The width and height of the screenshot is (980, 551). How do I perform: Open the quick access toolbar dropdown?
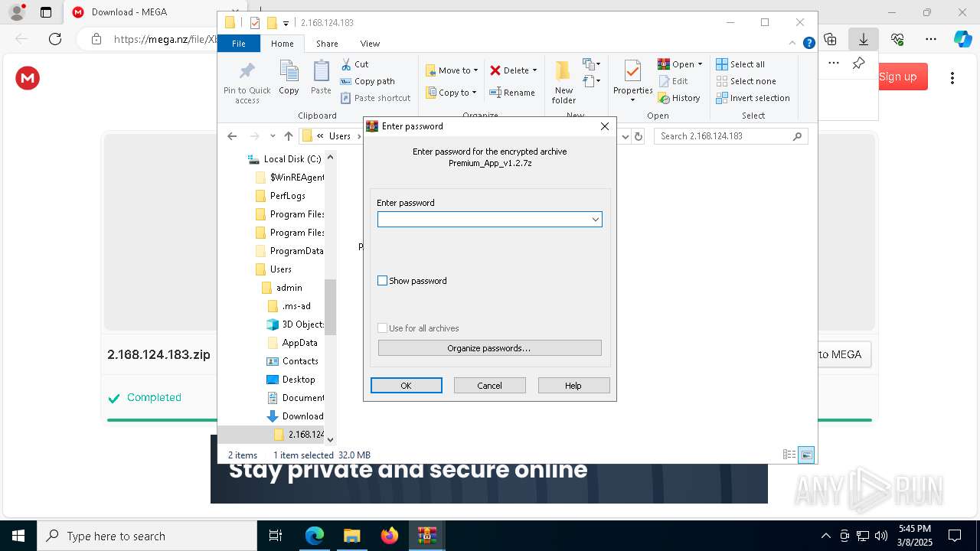tap(286, 24)
